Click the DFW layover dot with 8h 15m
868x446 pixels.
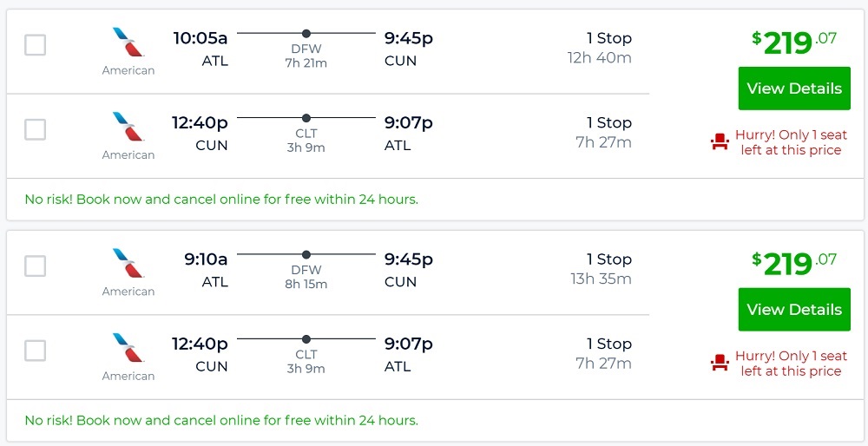click(306, 255)
